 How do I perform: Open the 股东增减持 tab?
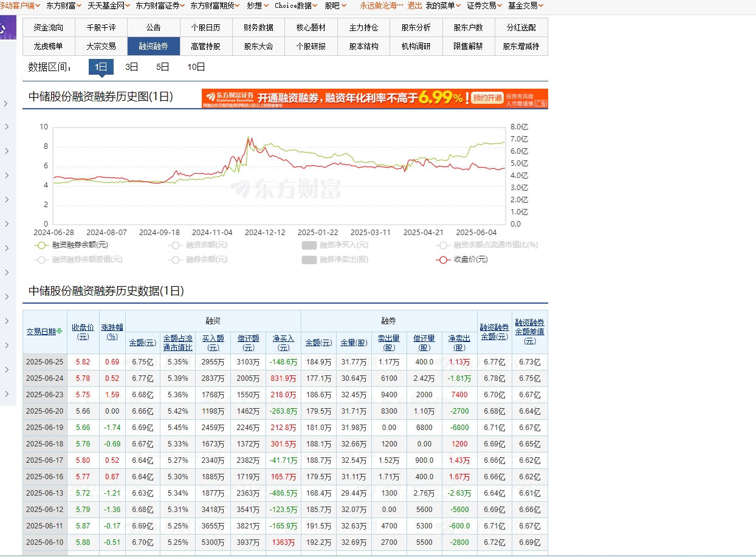click(521, 46)
